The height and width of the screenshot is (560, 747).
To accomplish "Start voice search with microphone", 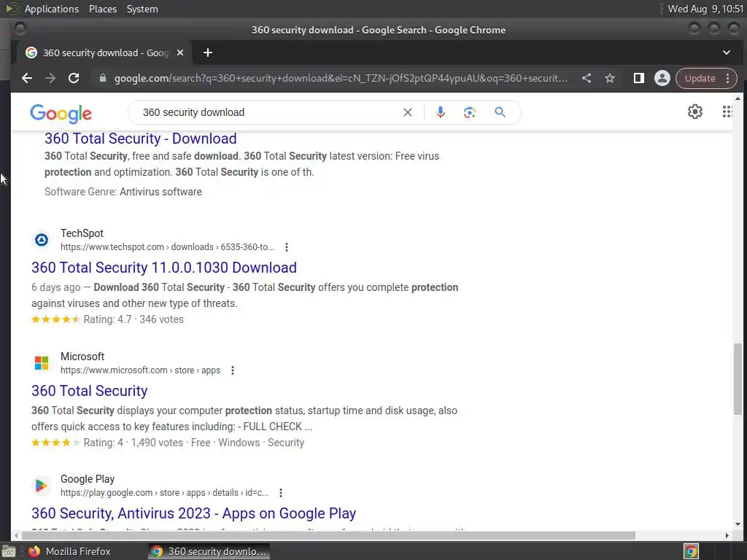I will 441,112.
